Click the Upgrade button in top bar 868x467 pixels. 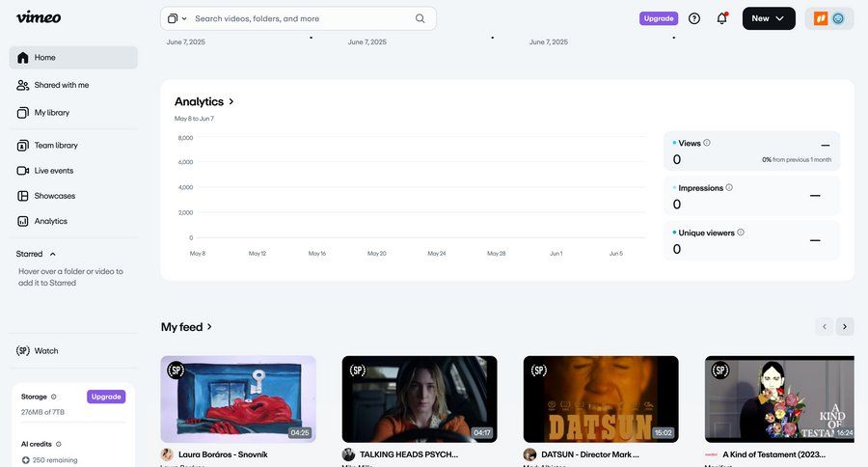click(659, 18)
